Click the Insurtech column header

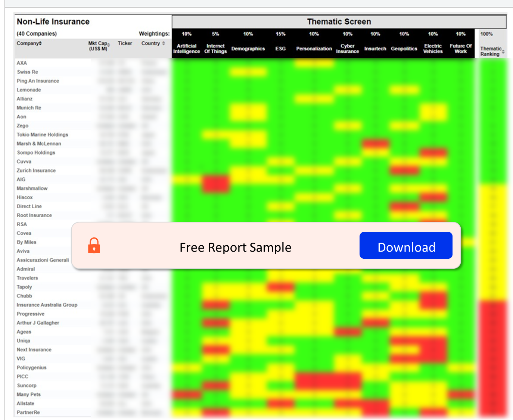(x=375, y=49)
